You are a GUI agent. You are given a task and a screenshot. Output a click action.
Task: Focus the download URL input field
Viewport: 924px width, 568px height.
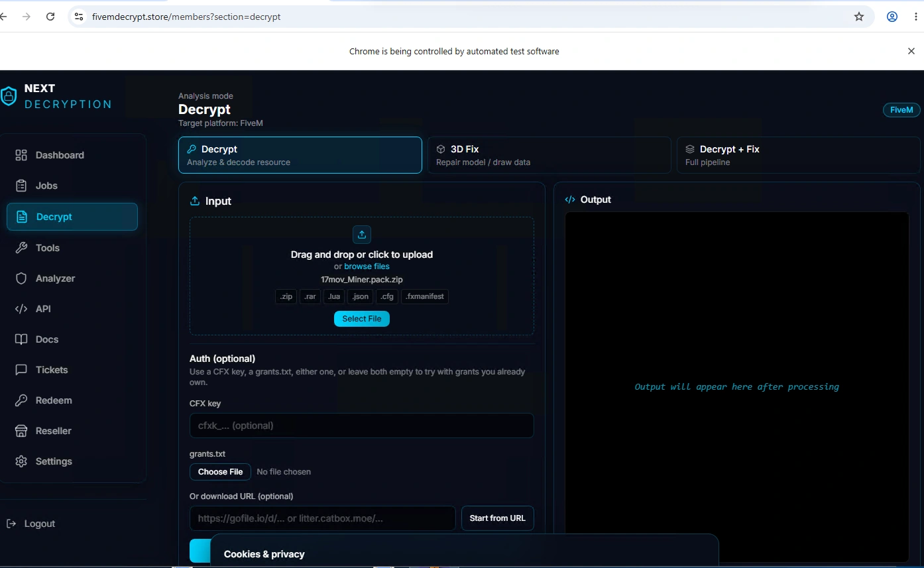pos(323,518)
